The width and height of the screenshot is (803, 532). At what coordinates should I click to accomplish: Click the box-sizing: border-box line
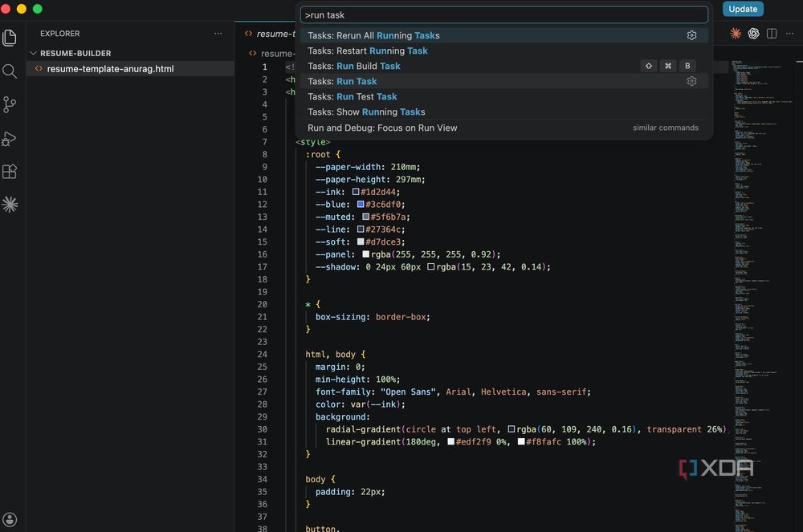tap(373, 317)
